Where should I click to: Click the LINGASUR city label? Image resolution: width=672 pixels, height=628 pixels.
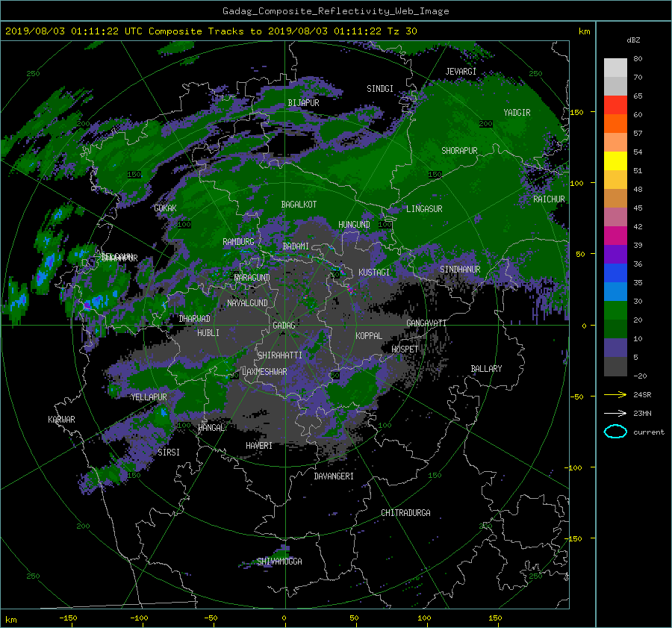424,209
